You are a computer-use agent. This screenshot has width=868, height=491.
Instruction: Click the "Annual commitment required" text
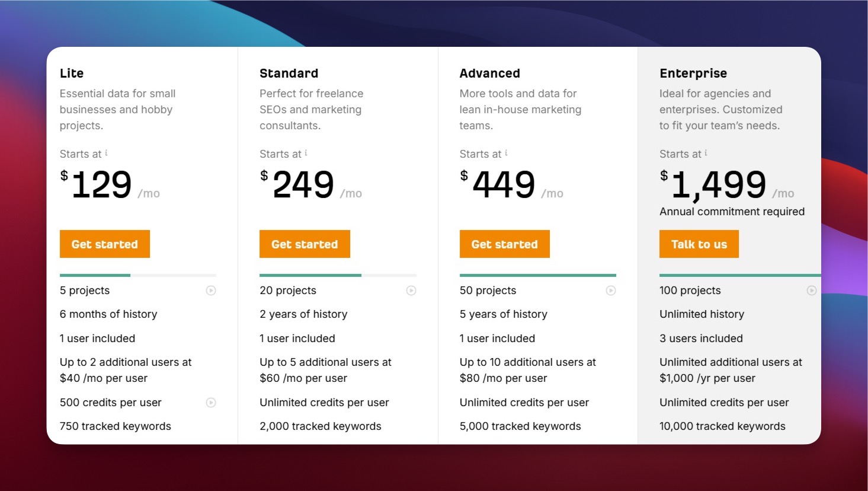732,211
